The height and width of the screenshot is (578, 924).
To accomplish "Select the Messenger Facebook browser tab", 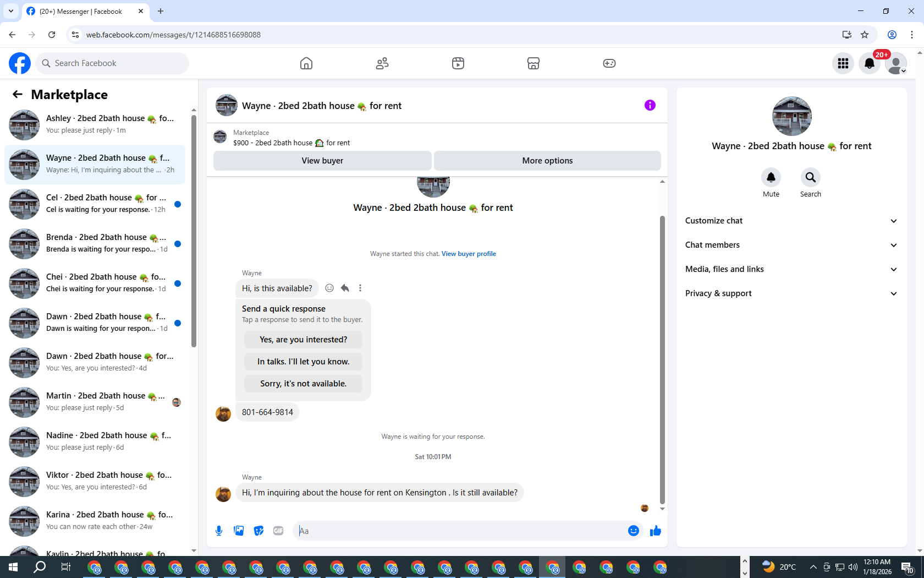I will click(86, 11).
